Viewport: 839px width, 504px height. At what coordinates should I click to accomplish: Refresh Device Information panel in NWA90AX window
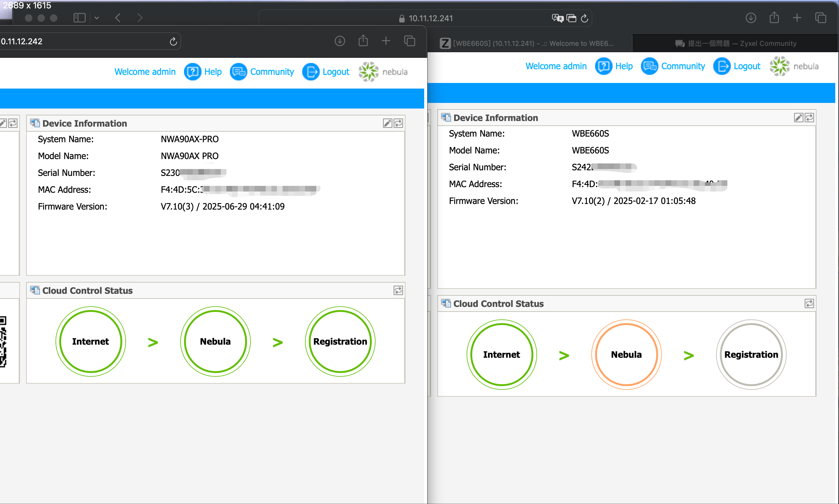[x=398, y=123]
